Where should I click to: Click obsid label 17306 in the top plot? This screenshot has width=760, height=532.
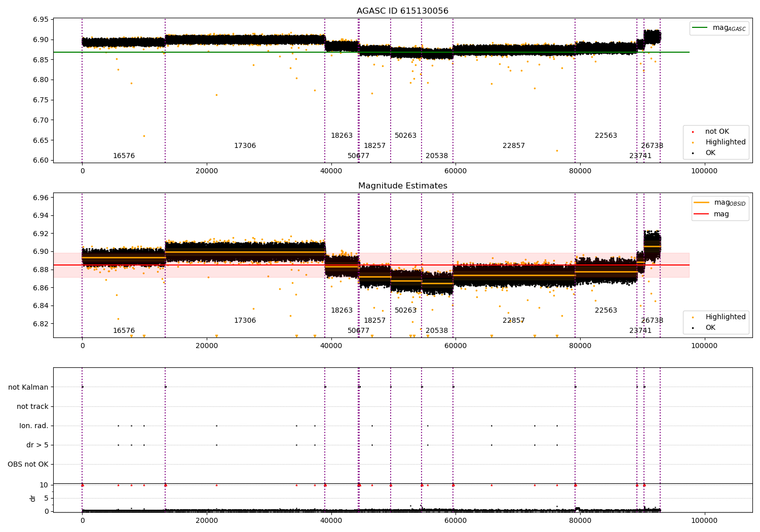pyautogui.click(x=245, y=146)
